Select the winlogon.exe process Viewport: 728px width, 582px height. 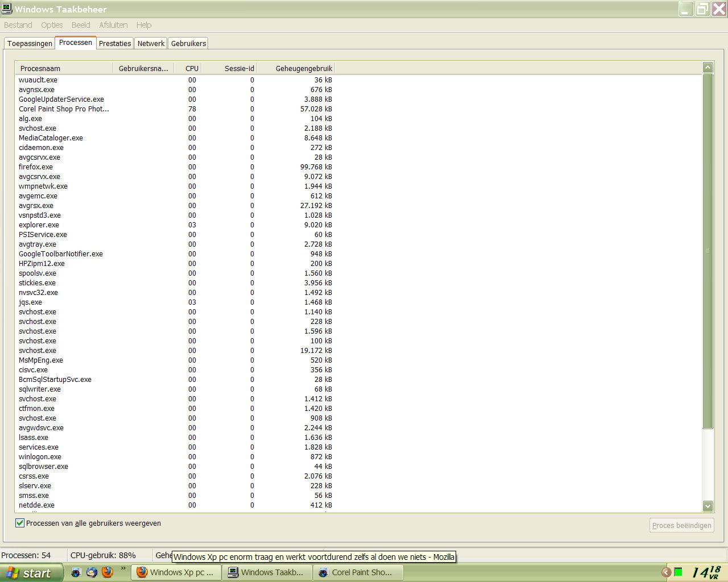pyautogui.click(x=175, y=457)
